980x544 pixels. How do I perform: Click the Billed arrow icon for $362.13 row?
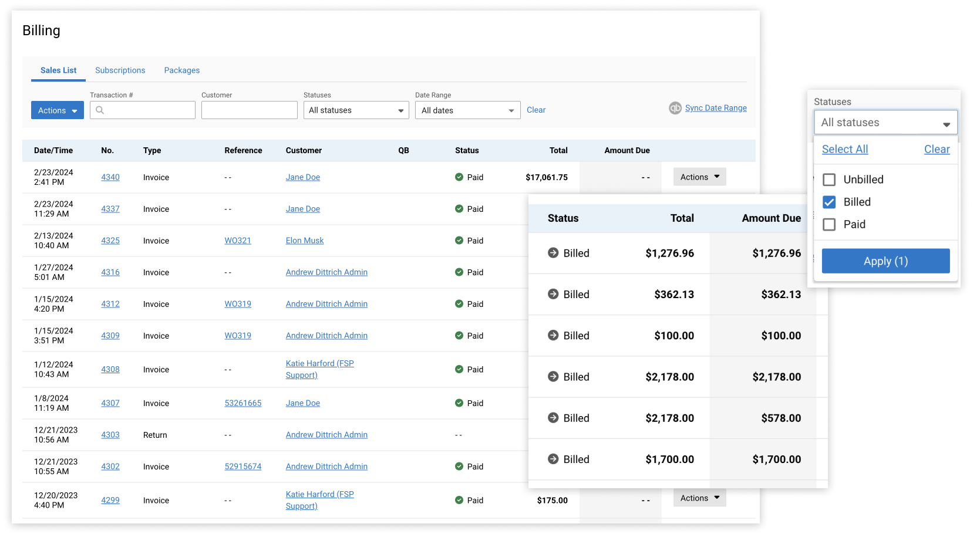tap(553, 294)
